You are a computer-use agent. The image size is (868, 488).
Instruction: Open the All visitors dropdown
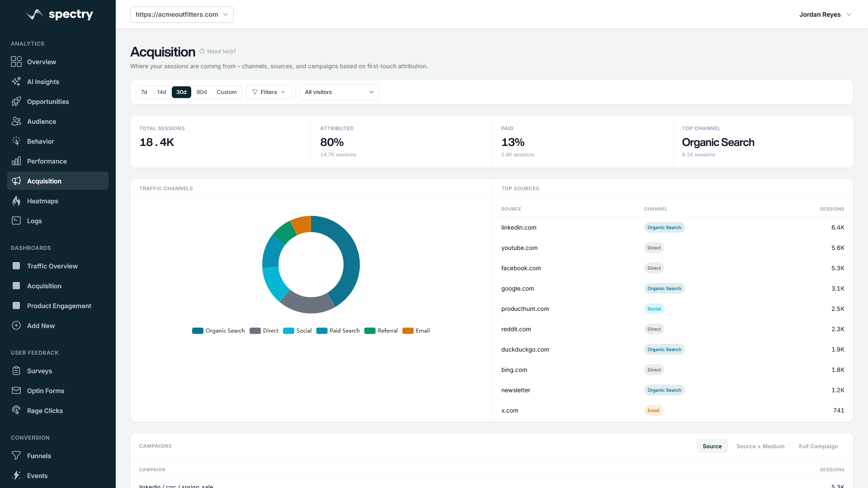click(339, 92)
